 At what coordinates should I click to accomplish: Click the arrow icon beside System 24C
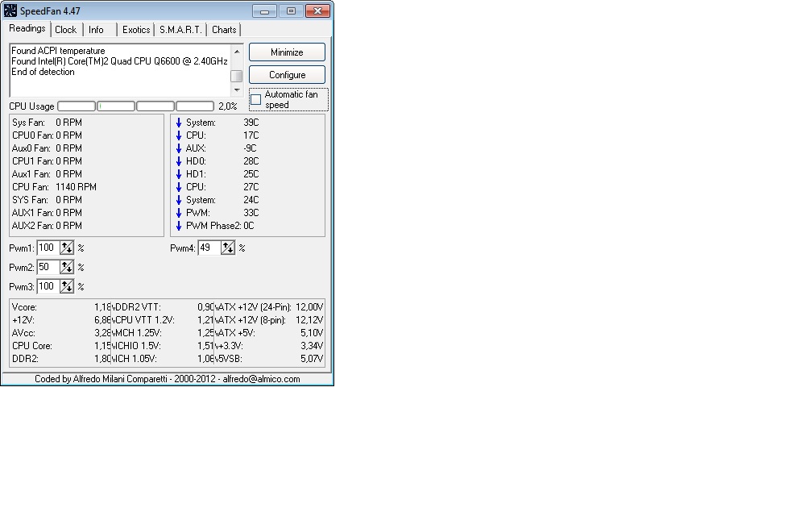click(179, 200)
